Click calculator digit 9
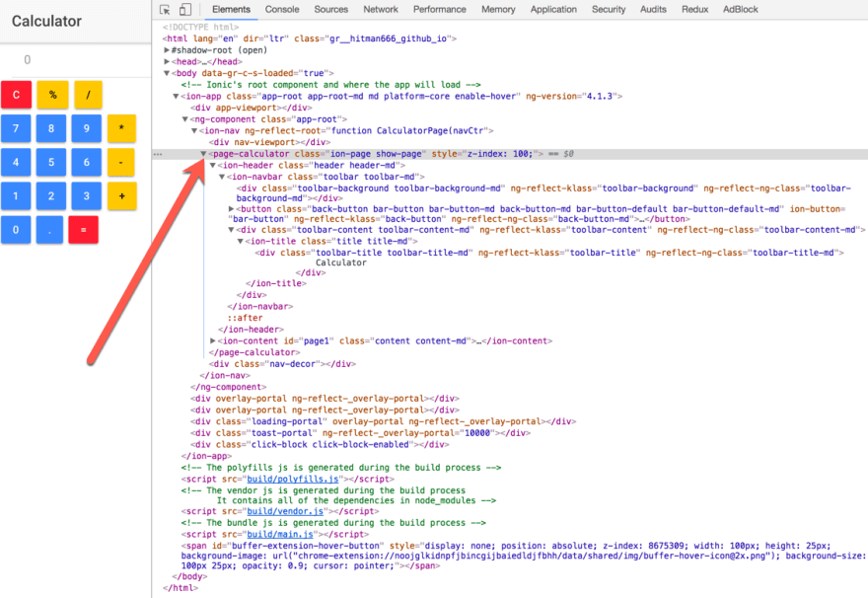This screenshot has width=868, height=598. [87, 128]
